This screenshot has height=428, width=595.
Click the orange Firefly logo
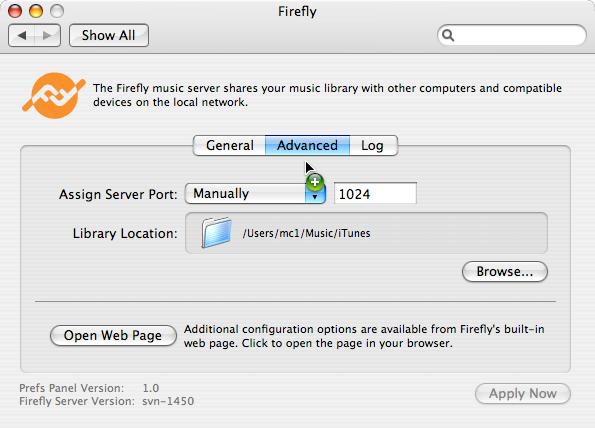click(54, 96)
